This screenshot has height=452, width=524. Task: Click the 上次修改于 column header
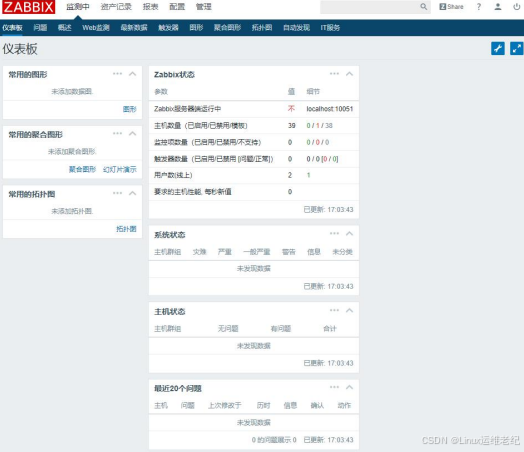point(225,406)
